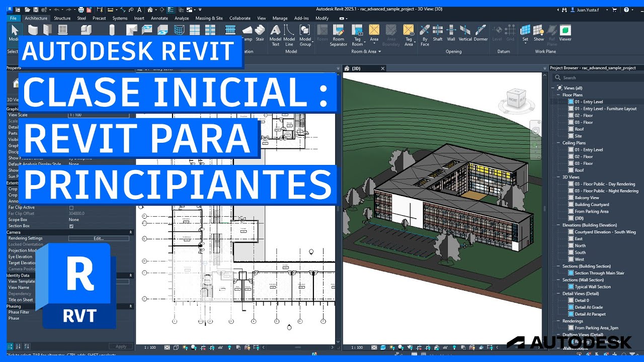
Task: Open the work plane Viewer
Action: pos(565,33)
